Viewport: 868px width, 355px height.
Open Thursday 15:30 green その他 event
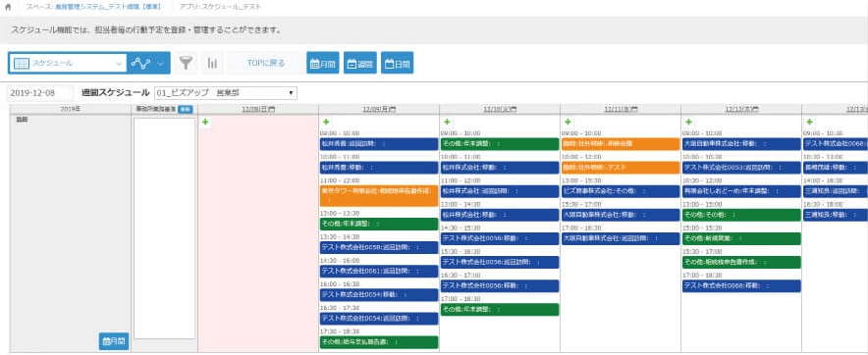pyautogui.click(x=741, y=262)
